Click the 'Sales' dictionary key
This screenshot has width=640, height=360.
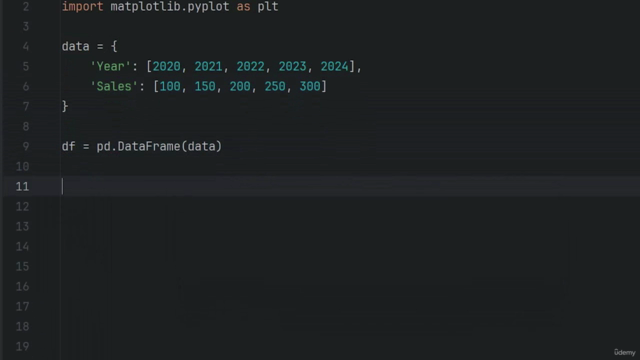(114, 87)
